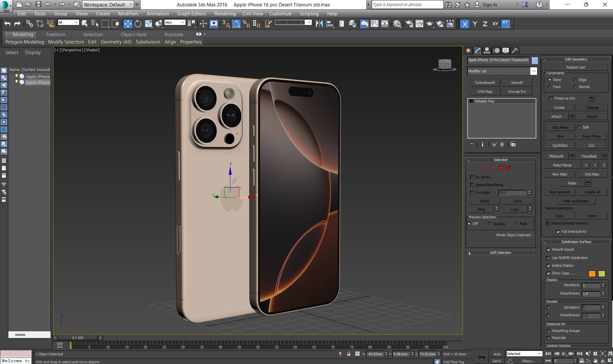Screen dimensions: 613x364
Task: Enable By Vertex checkbox
Action: (472, 177)
